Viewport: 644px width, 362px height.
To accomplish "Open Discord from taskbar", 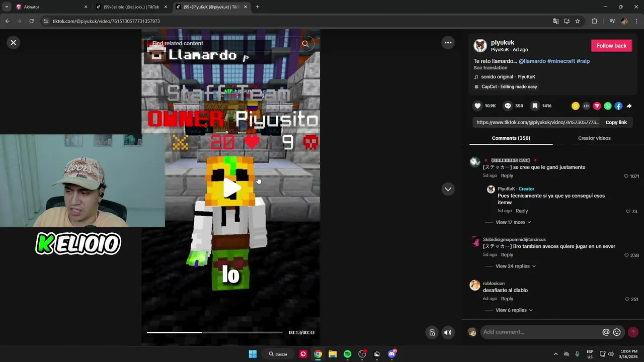I will coord(392,354).
